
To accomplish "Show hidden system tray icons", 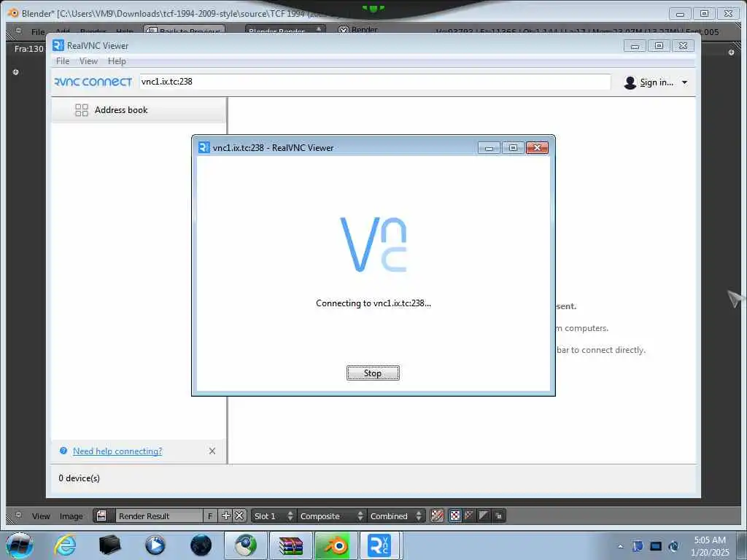I will click(620, 547).
